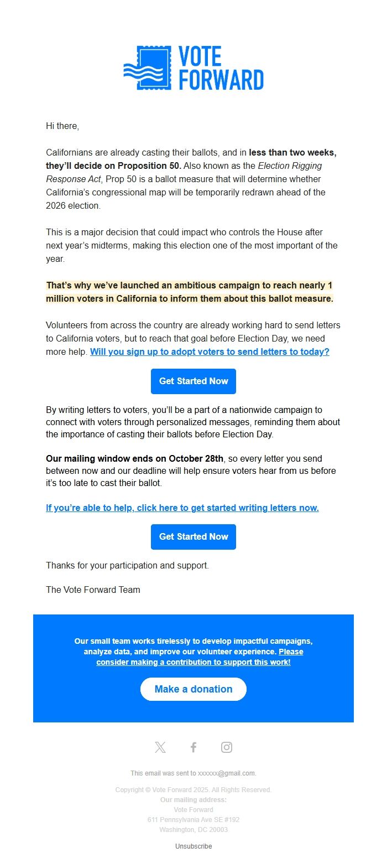Click the Copyright © Vote Forward 2025 line
The image size is (387, 868).
(x=193, y=790)
